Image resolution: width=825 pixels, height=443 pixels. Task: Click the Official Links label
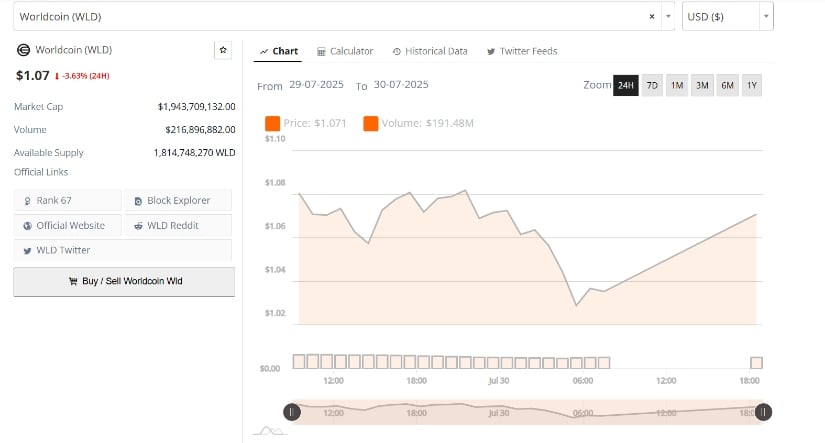click(x=41, y=172)
